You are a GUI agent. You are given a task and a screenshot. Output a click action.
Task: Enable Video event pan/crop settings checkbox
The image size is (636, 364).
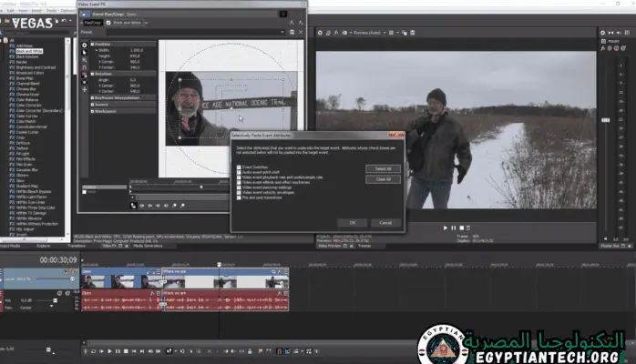pos(239,186)
